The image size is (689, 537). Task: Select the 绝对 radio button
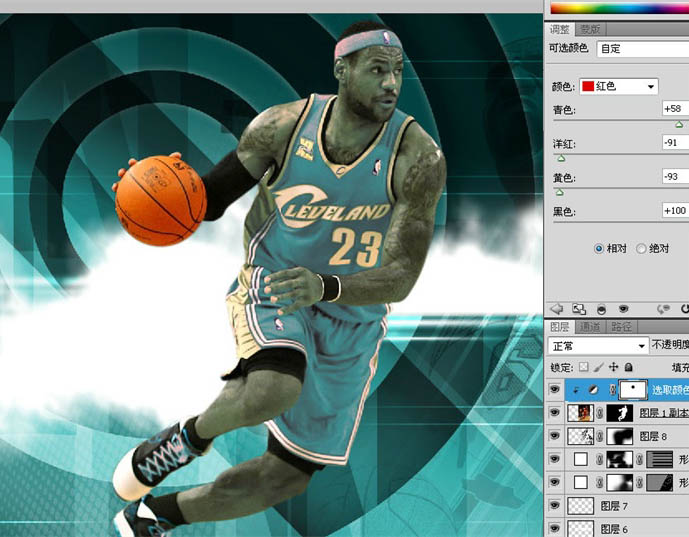click(x=641, y=249)
